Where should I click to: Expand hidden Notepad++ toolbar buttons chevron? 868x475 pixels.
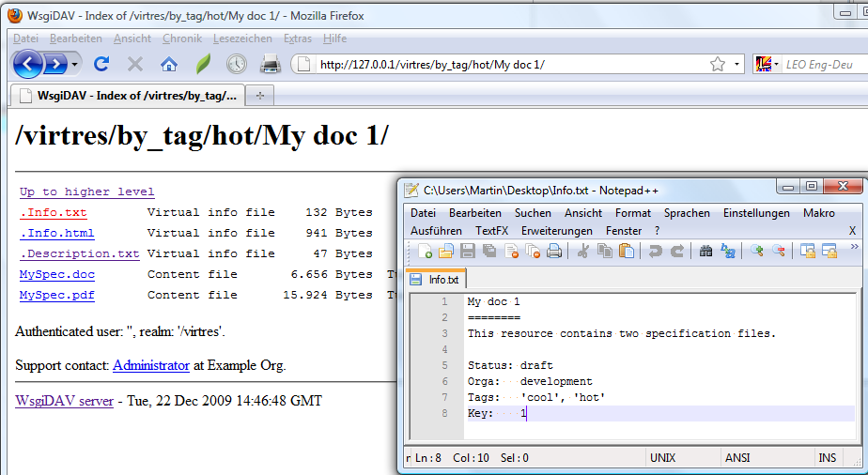tap(853, 247)
